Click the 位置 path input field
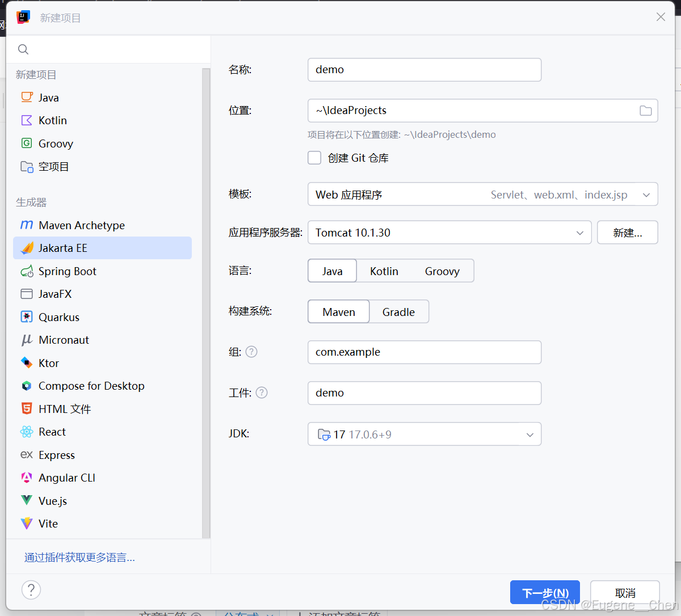The height and width of the screenshot is (616, 681). [x=483, y=111]
